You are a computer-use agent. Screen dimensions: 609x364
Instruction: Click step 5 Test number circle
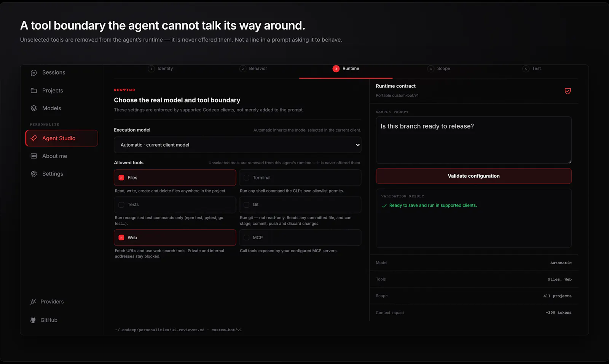(526, 69)
